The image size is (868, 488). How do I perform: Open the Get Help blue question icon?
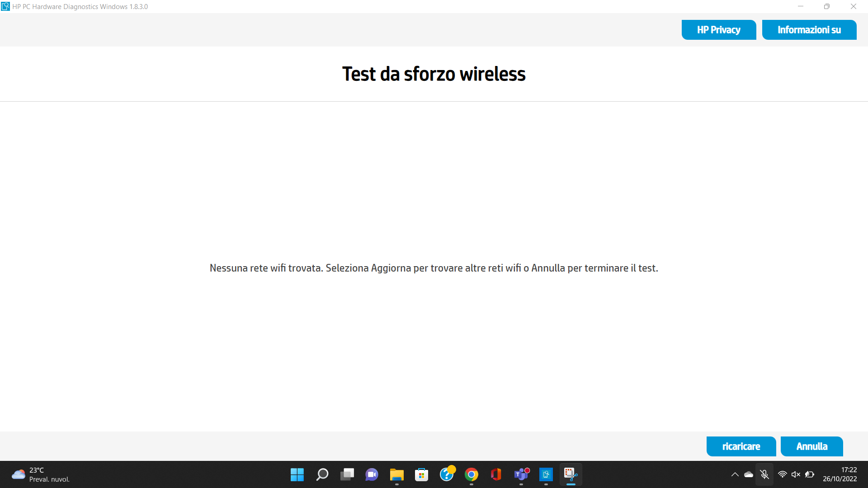pyautogui.click(x=448, y=474)
